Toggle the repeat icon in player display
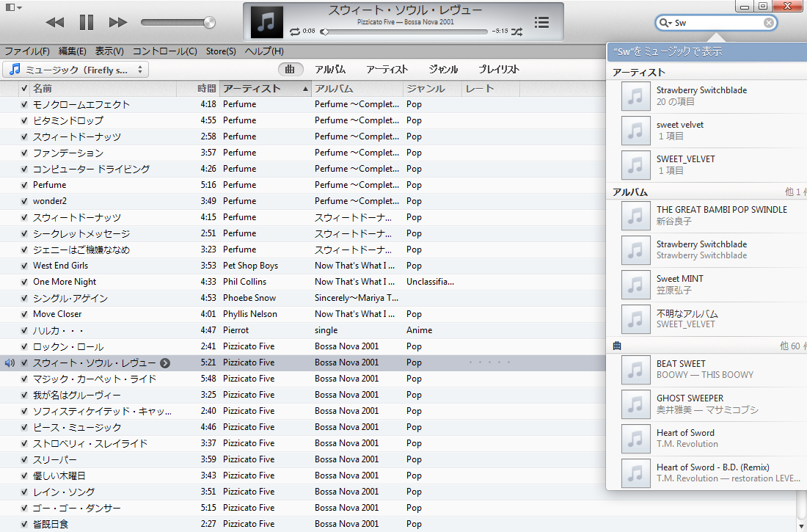The image size is (807, 532). pyautogui.click(x=294, y=32)
